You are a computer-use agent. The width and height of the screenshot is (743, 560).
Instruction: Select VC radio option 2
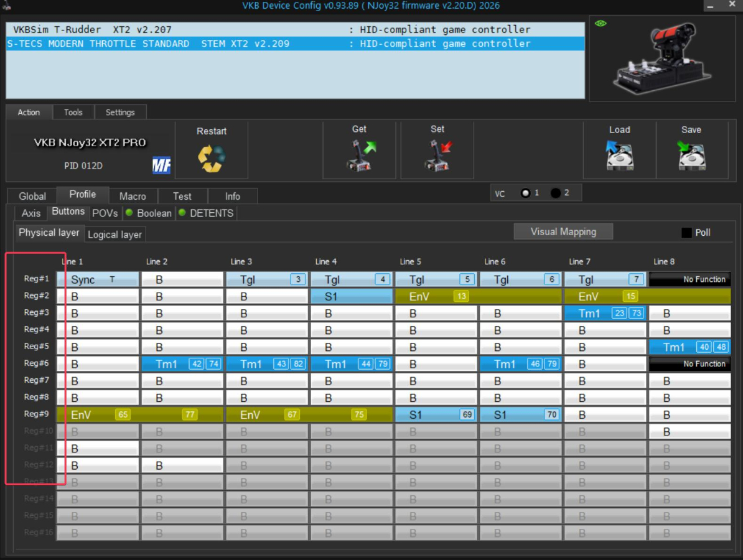pos(555,194)
